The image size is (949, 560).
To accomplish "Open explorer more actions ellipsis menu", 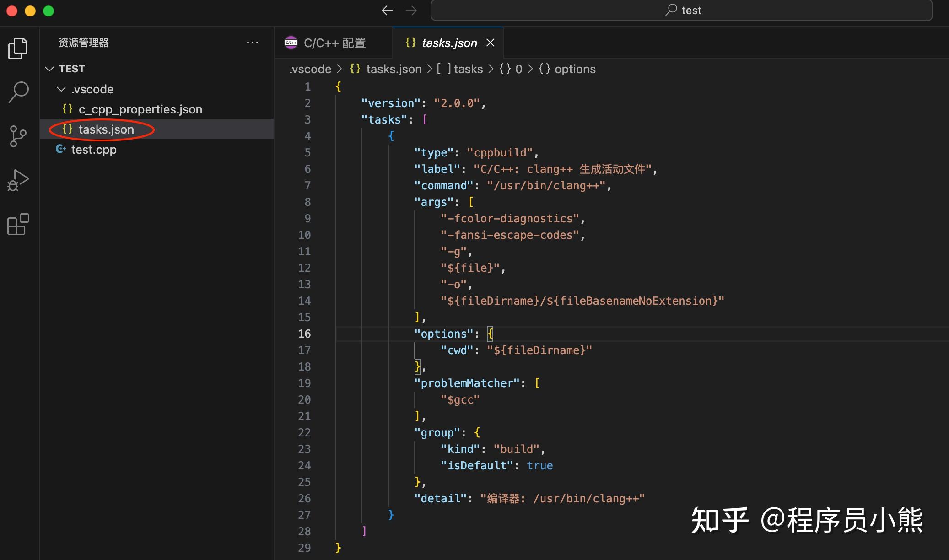I will (x=252, y=43).
